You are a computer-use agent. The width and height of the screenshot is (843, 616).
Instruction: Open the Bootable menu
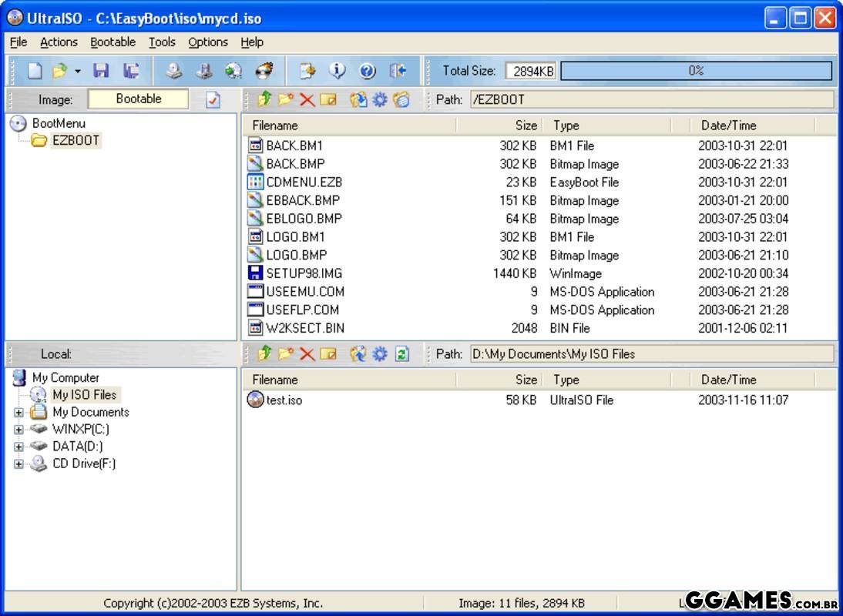coord(113,42)
